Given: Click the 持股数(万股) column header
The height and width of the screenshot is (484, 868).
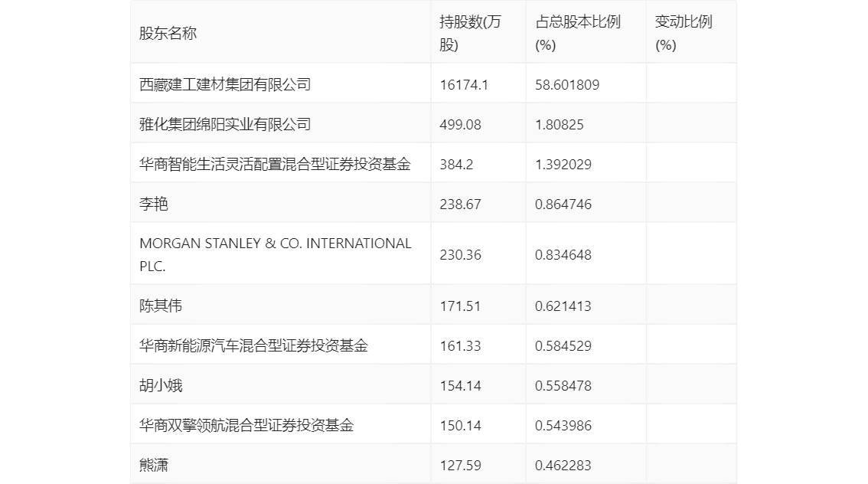Looking at the screenshot, I should pos(470,33).
